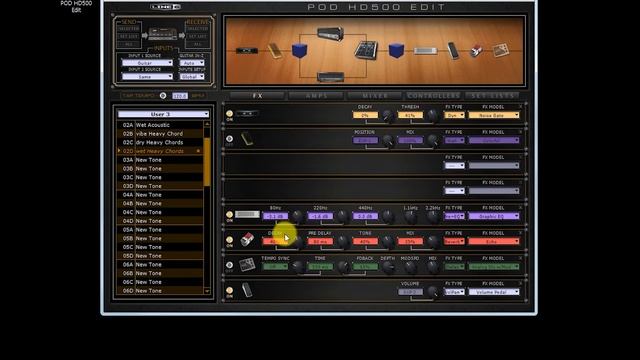Click the delay unit icon in FX row
The image size is (640, 360).
[x=247, y=265]
